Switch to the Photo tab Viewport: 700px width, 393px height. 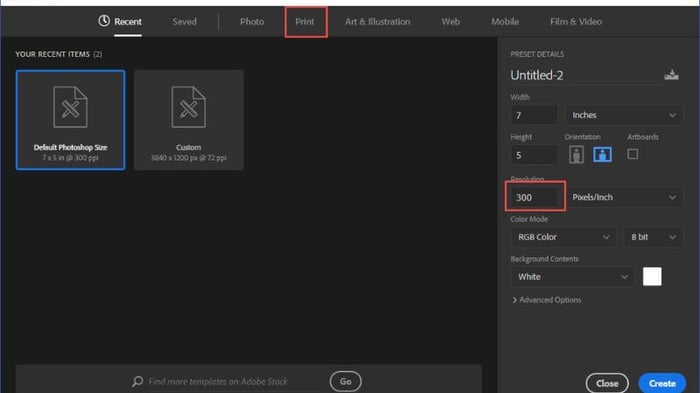252,21
